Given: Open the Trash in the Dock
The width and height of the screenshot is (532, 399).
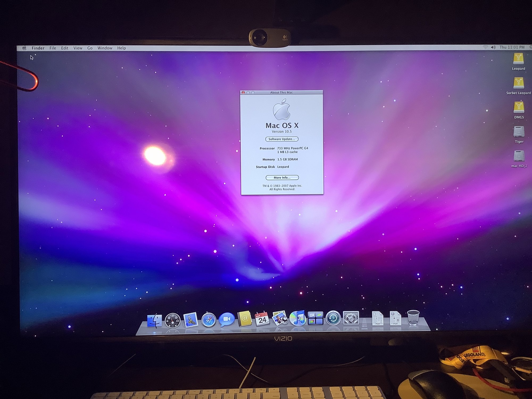Looking at the screenshot, I should pyautogui.click(x=413, y=318).
